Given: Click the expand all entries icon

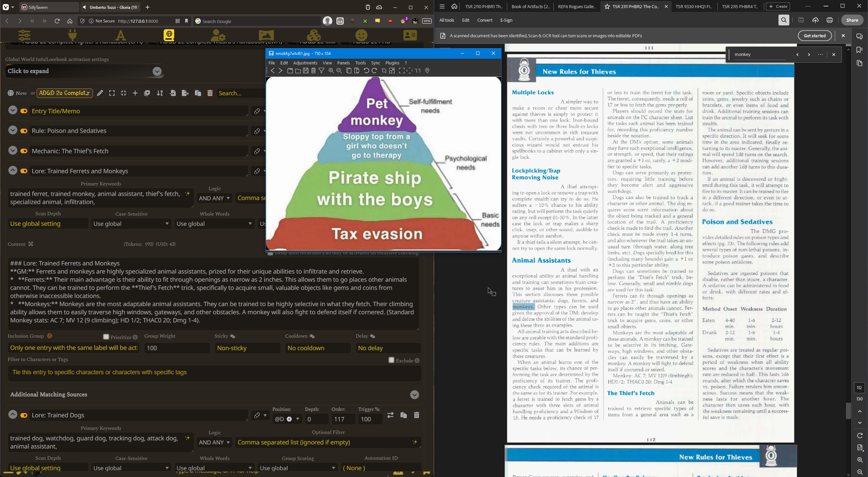Looking at the screenshot, I should pyautogui.click(x=112, y=93).
